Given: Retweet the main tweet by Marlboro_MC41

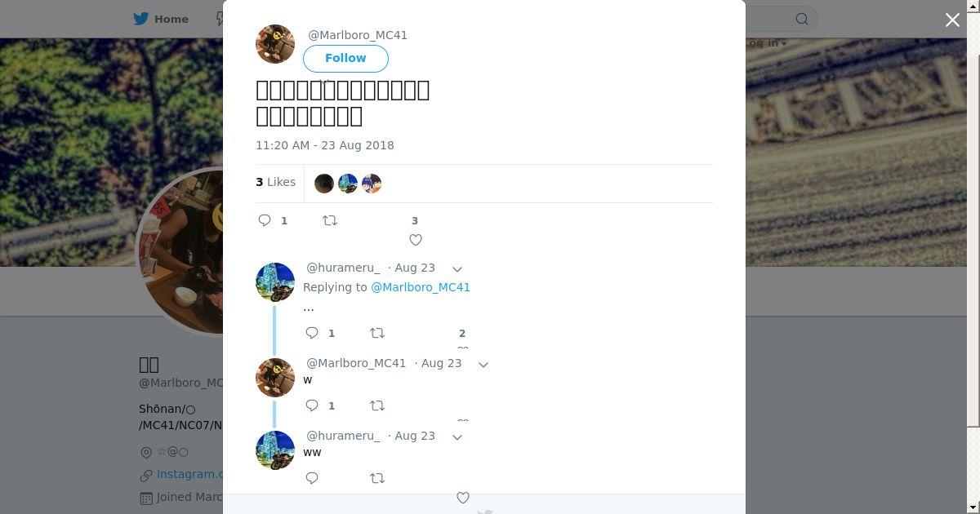Looking at the screenshot, I should tap(330, 220).
